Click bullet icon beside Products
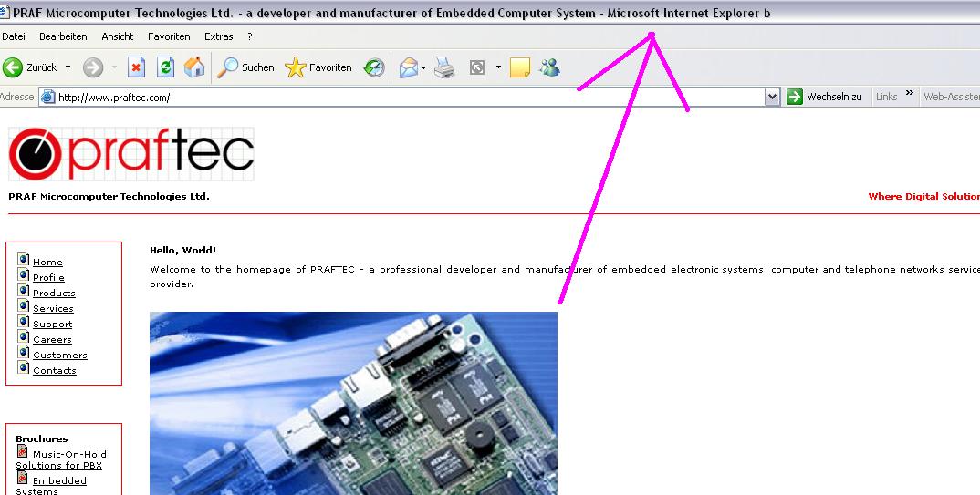The width and height of the screenshot is (980, 495). click(24, 290)
